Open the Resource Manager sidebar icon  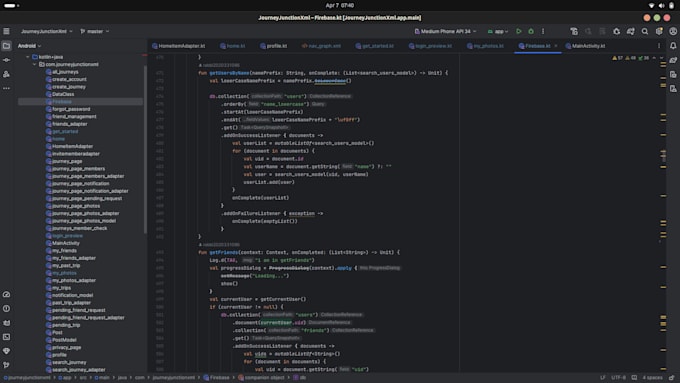coord(6,74)
